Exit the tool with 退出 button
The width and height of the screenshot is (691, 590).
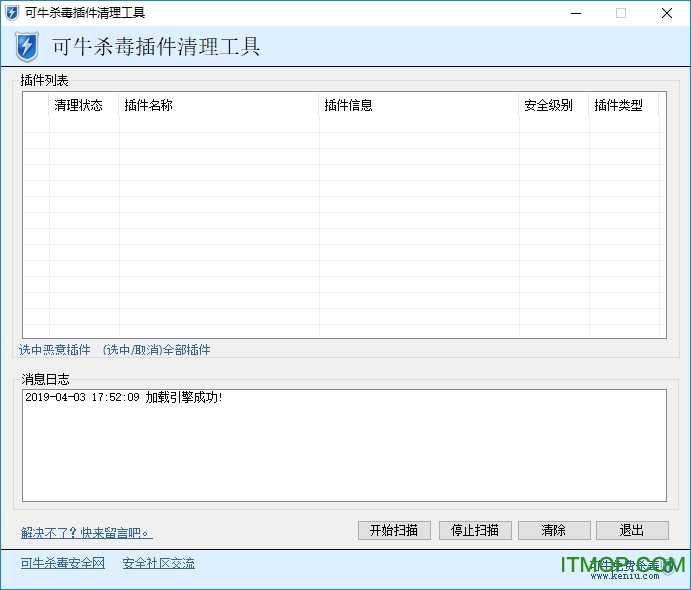pyautogui.click(x=632, y=530)
